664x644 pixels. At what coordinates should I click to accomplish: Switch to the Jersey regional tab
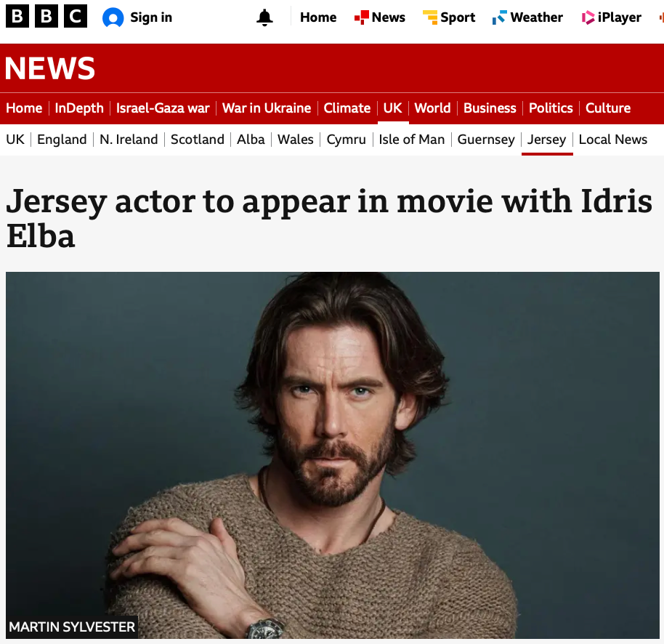[x=547, y=140]
